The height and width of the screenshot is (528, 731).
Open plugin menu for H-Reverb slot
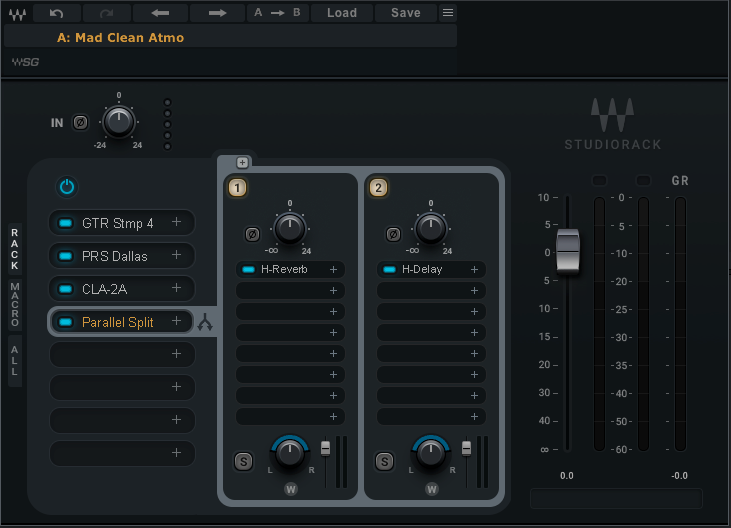point(333,269)
